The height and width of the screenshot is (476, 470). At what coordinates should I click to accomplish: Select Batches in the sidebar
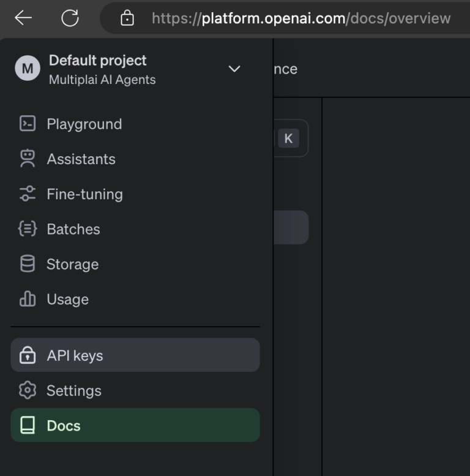pos(135,229)
